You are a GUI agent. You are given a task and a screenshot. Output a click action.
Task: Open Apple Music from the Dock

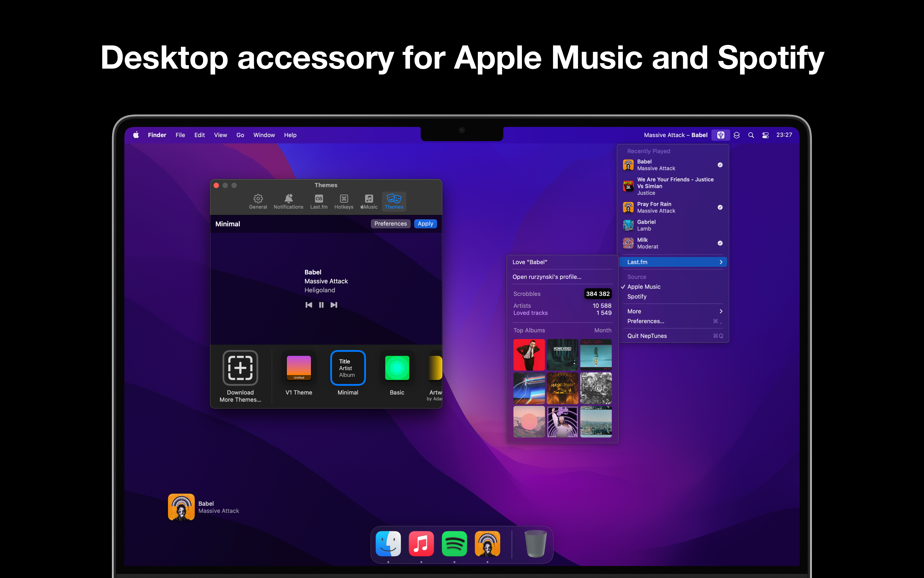click(421, 544)
